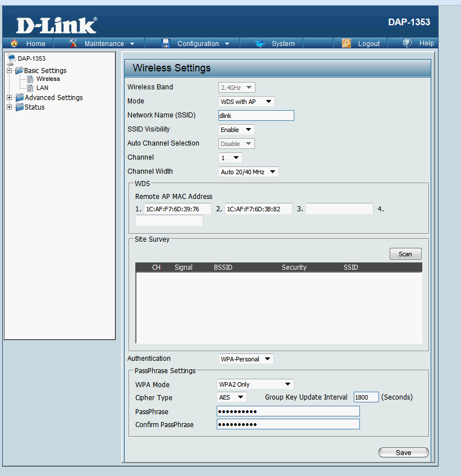Select Wireless in the settings tree

pyautogui.click(x=48, y=79)
